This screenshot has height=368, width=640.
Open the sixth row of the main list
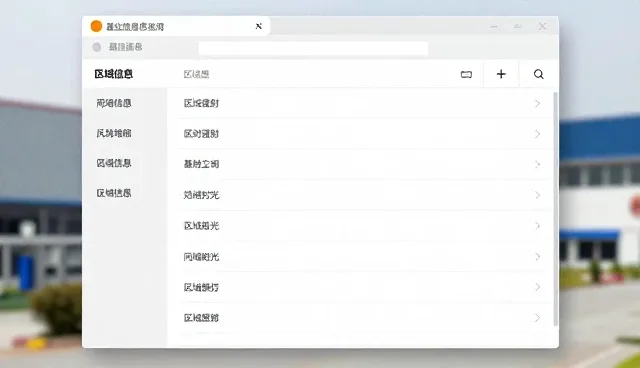pos(366,257)
